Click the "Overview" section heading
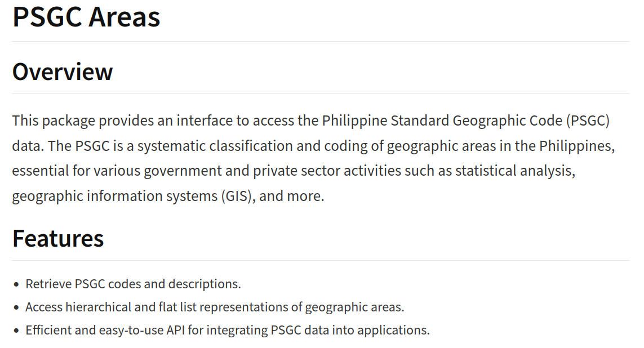The width and height of the screenshot is (644, 348). coord(63,72)
